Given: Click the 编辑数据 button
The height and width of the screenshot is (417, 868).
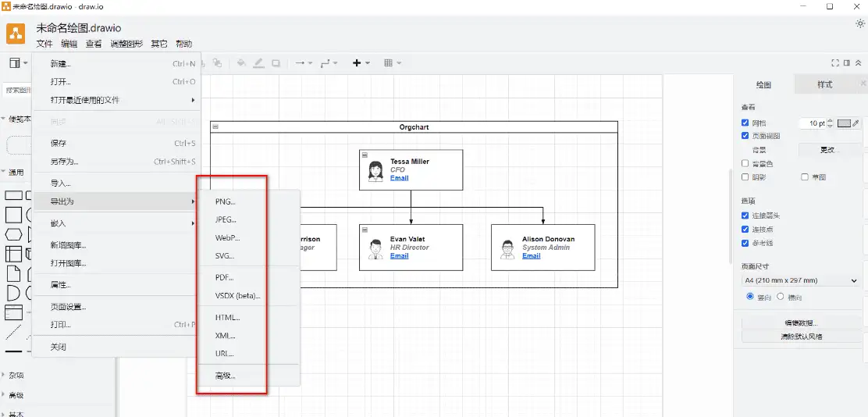Looking at the screenshot, I should [x=801, y=323].
